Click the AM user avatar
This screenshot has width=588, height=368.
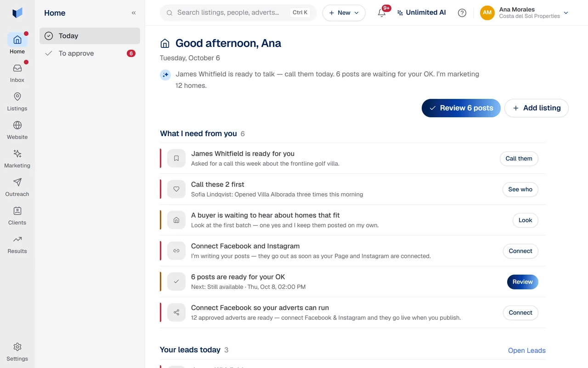487,13
